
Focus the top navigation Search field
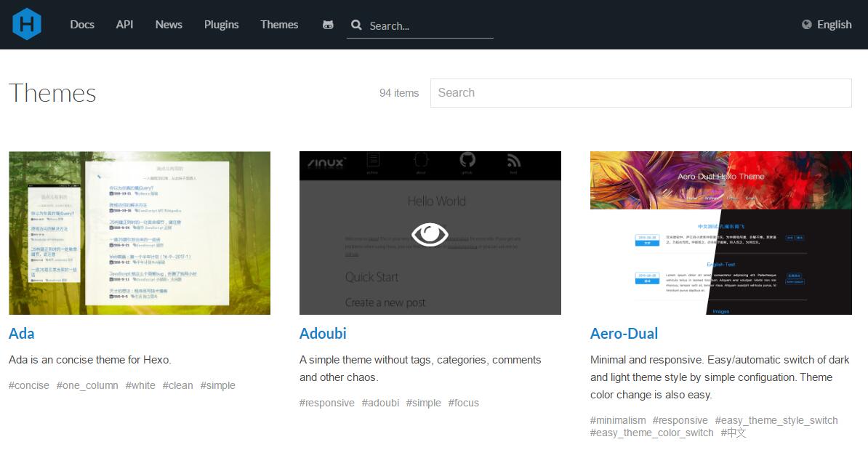(x=429, y=25)
